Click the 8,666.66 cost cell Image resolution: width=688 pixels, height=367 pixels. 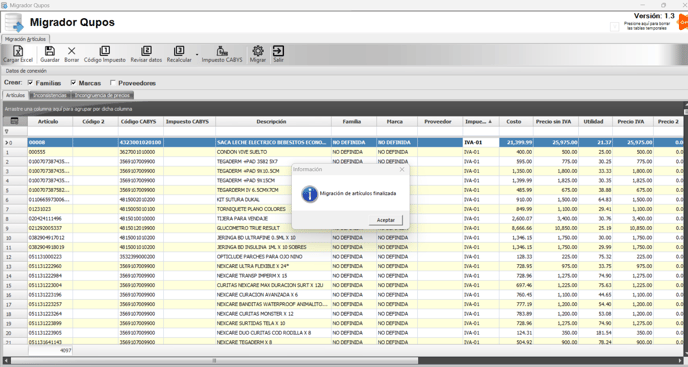click(516, 228)
